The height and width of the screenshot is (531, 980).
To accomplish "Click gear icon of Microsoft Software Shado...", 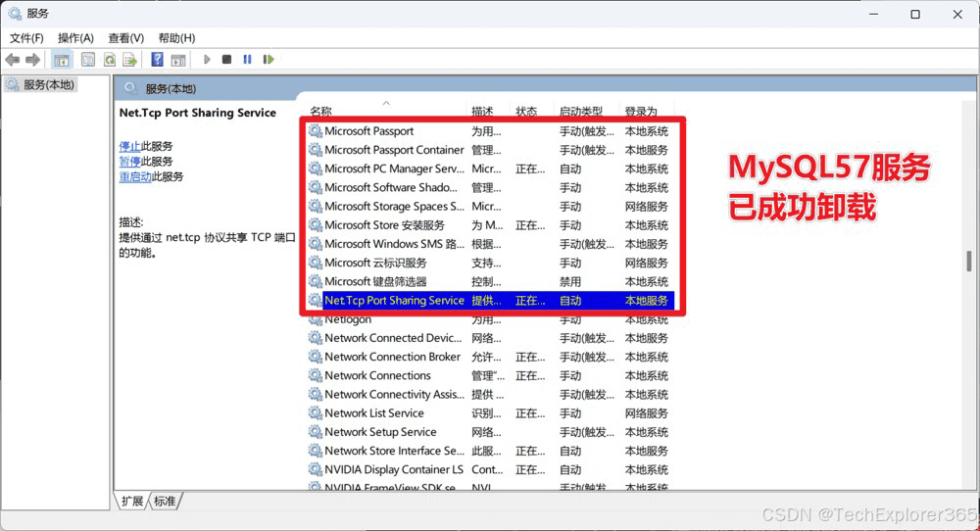I will point(316,187).
